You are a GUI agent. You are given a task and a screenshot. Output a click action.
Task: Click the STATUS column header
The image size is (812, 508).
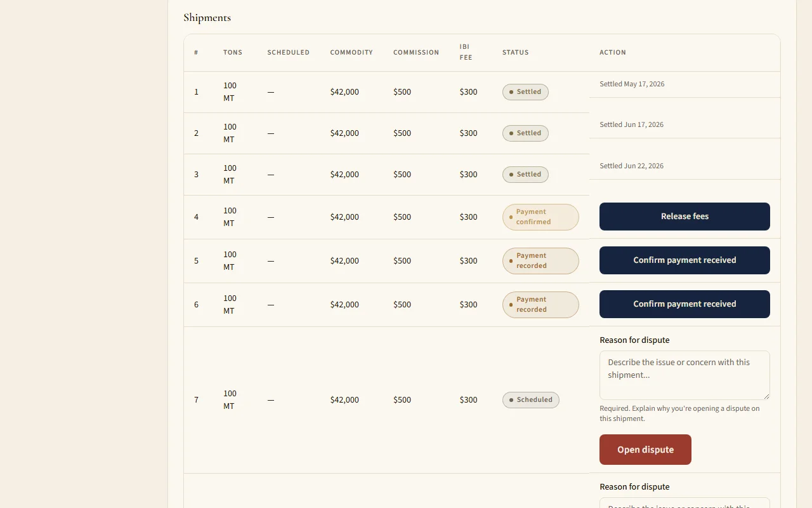click(516, 53)
